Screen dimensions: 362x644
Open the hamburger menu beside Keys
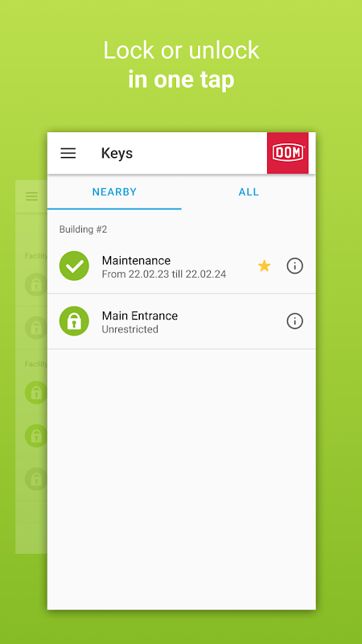tap(68, 153)
